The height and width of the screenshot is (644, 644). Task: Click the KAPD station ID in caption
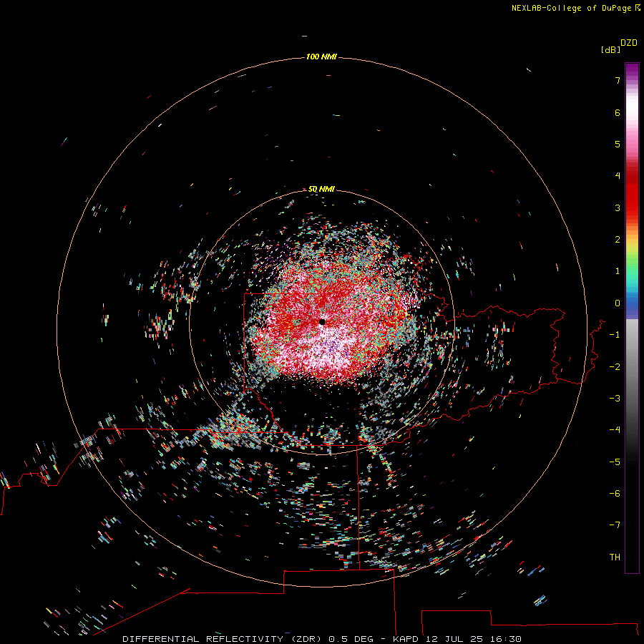coord(406,639)
